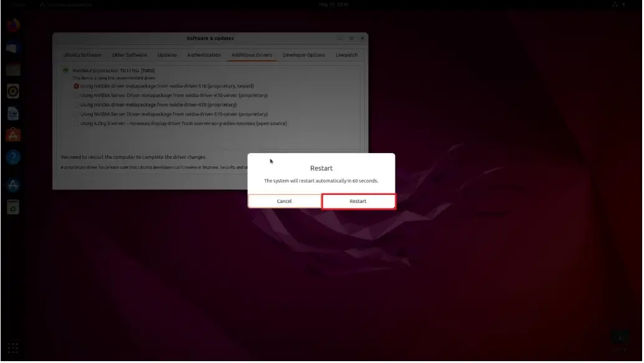The height and width of the screenshot is (363, 644).
Task: Open the Help question-mark dock icon
Action: coord(13,158)
